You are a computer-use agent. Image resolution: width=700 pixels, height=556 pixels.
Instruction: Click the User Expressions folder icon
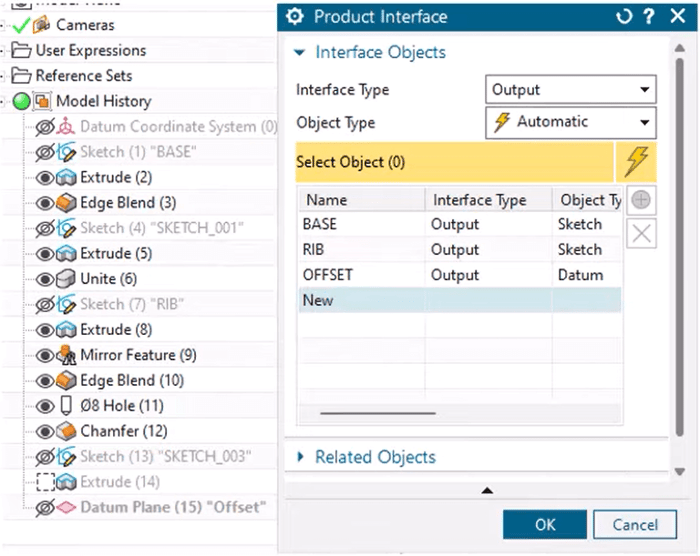point(21,50)
